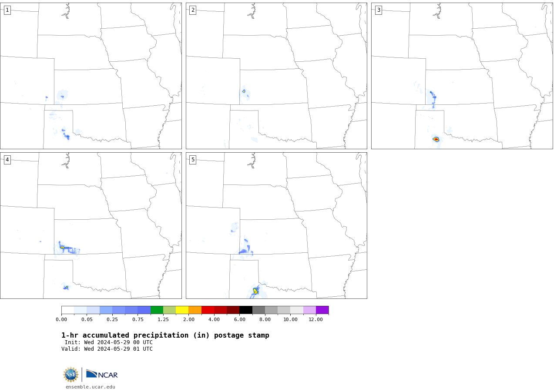The image size is (557, 392).
Task: Click the 'Valid: Wed 2024-05-29 01 UTC' line
Action: (x=107, y=349)
